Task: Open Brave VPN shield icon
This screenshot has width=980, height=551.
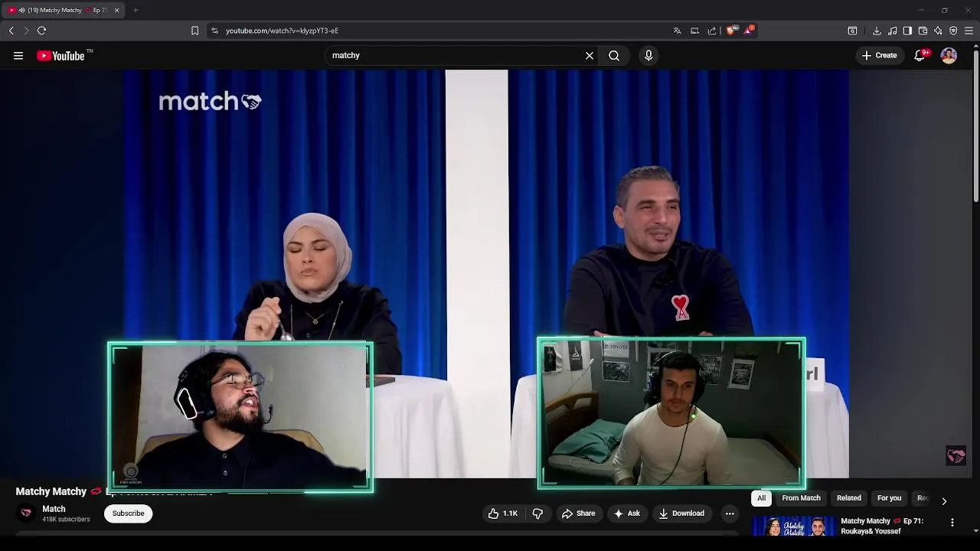Action: pyautogui.click(x=953, y=31)
